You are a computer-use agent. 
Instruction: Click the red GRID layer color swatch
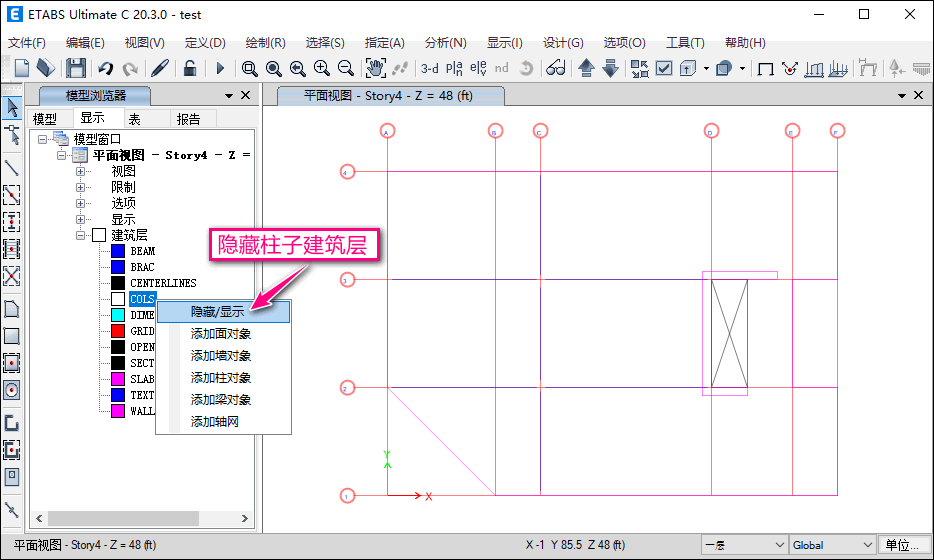[118, 331]
